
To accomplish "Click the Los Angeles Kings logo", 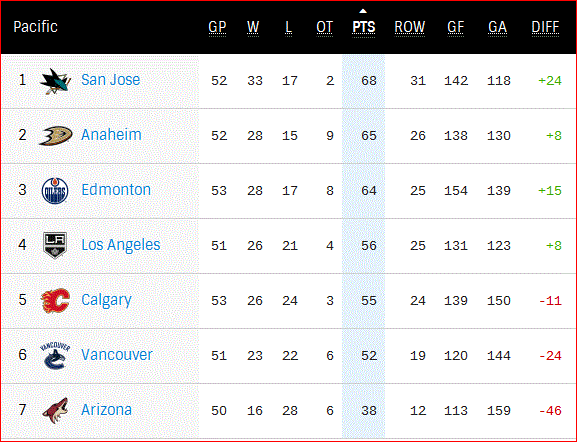I will tap(55, 245).
